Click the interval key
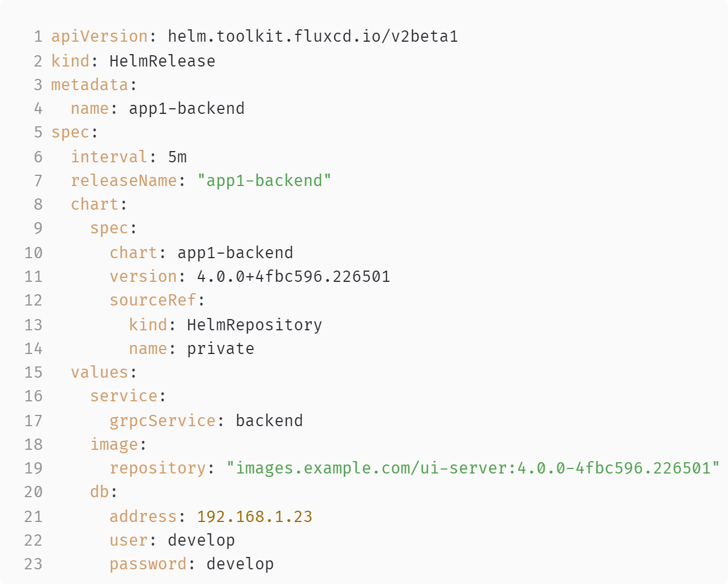The height and width of the screenshot is (584, 728). pyautogui.click(x=109, y=157)
